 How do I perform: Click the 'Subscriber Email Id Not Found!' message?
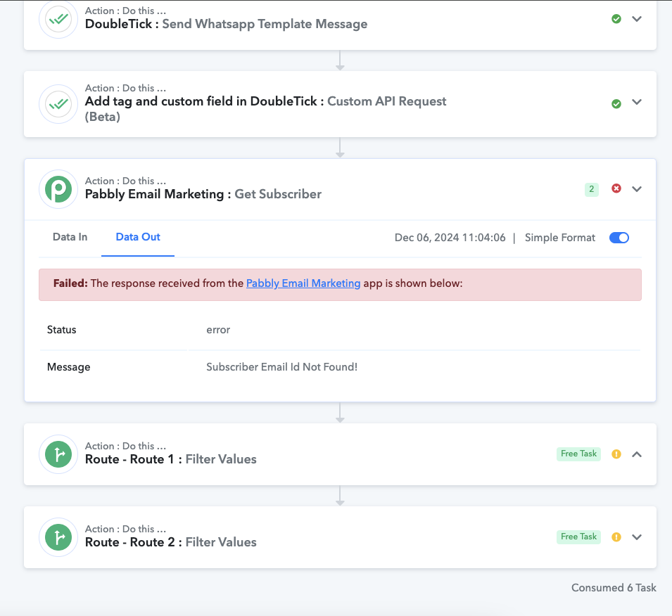click(281, 367)
